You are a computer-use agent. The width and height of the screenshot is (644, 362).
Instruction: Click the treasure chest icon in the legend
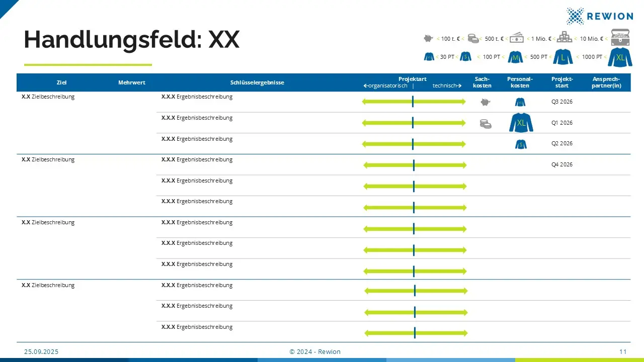pos(620,37)
